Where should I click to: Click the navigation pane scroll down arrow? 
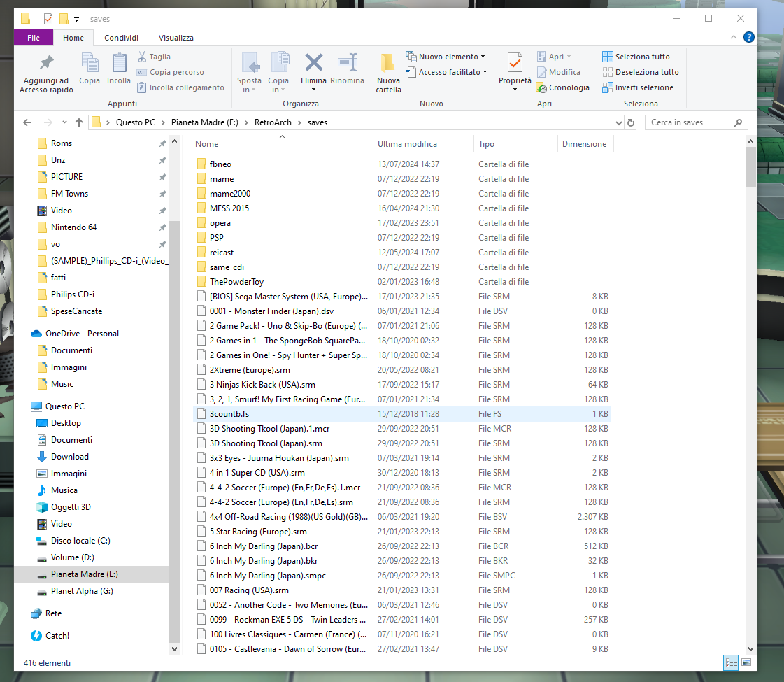coord(175,649)
